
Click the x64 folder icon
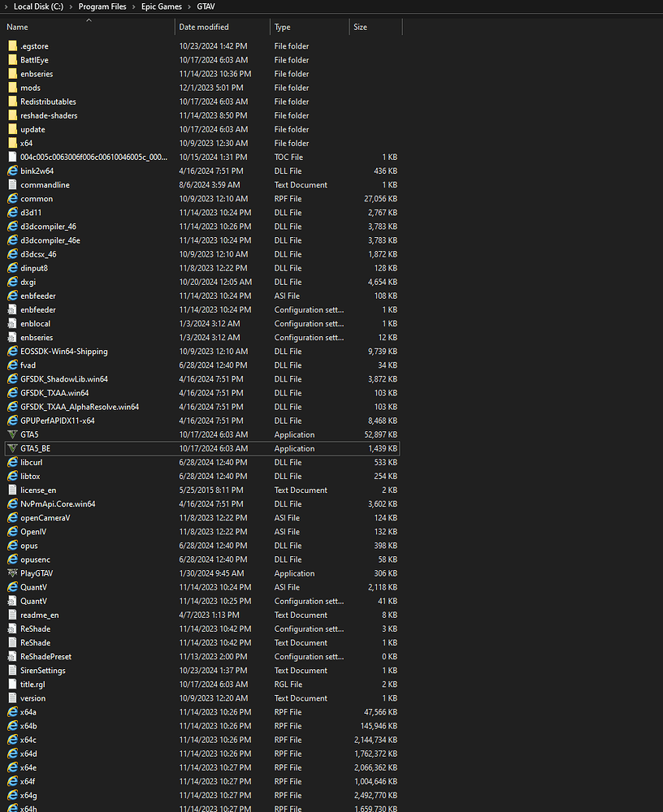point(12,143)
